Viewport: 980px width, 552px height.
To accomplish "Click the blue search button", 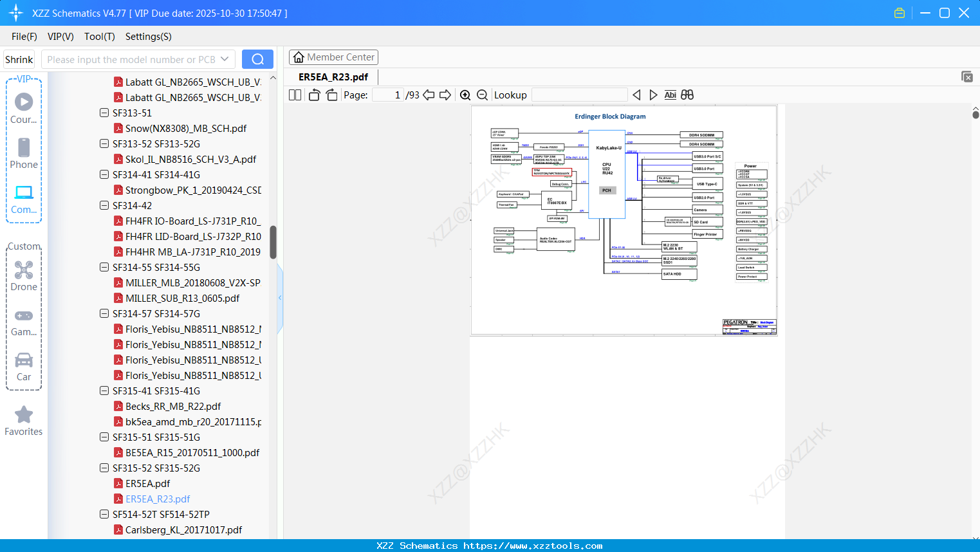I will click(257, 59).
